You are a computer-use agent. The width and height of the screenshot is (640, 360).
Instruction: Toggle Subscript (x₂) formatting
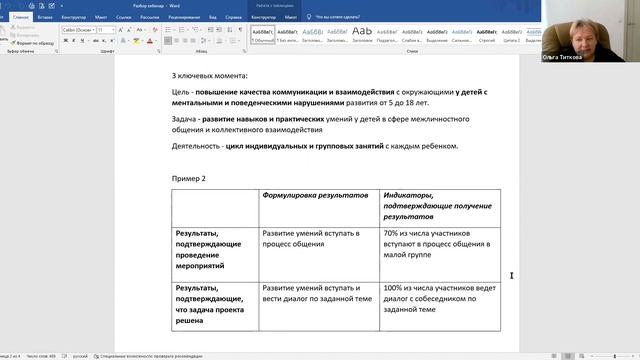point(104,41)
